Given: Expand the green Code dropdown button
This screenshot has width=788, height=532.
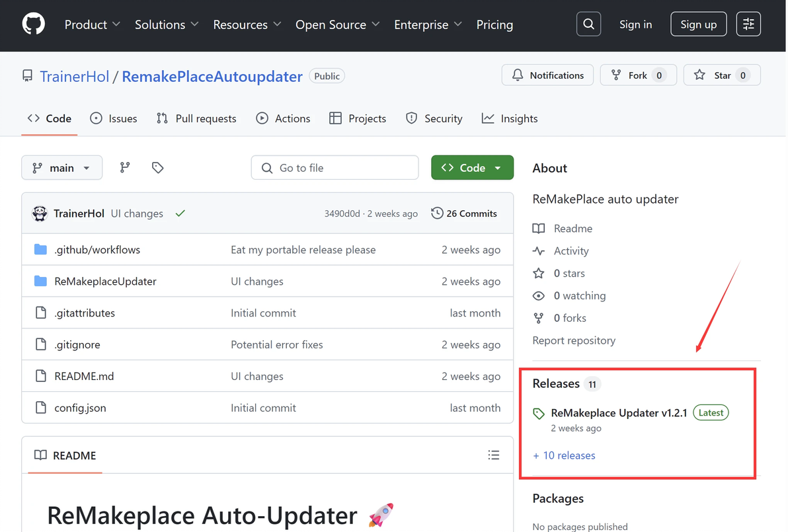Looking at the screenshot, I should [x=472, y=168].
